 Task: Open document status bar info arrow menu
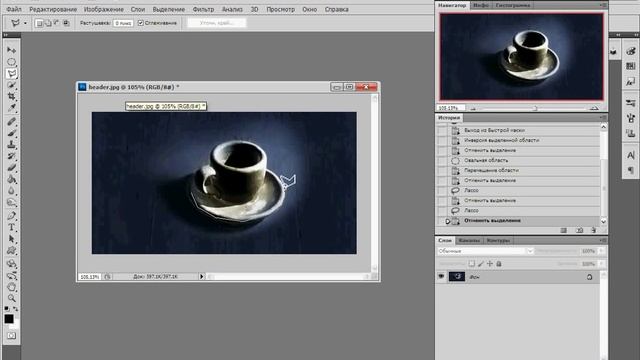(201, 276)
